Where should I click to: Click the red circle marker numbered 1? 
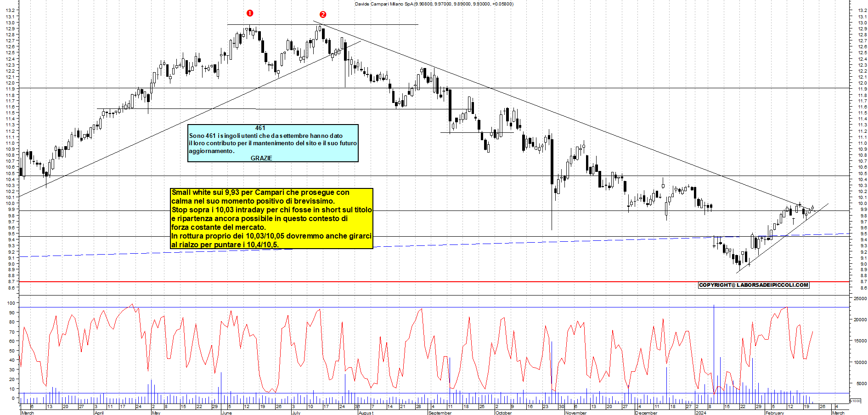[250, 13]
